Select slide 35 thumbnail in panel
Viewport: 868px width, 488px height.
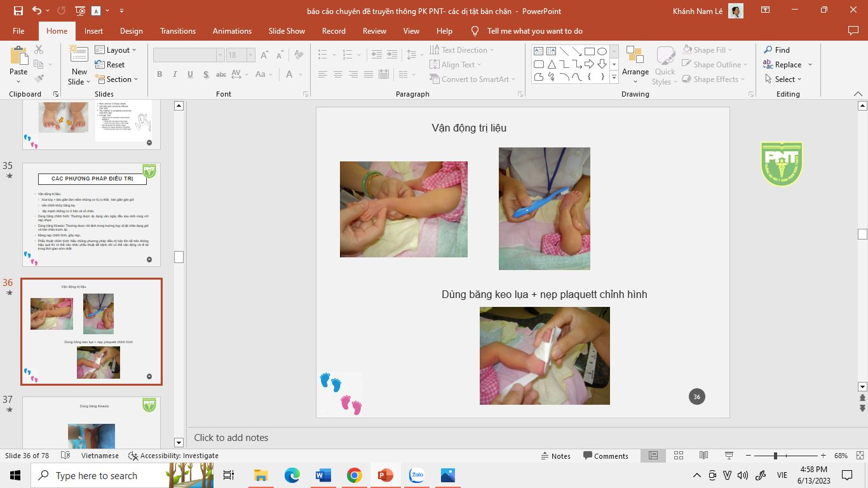coord(92,214)
